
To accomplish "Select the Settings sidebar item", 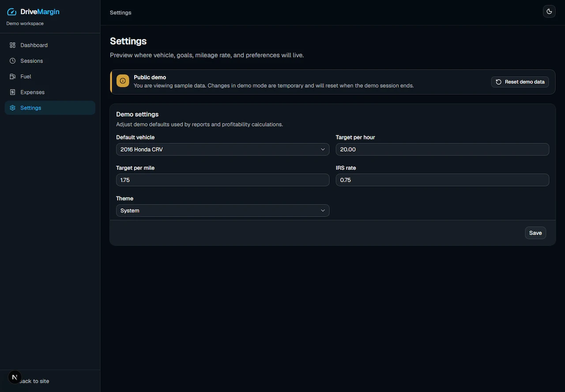I will click(x=50, y=108).
